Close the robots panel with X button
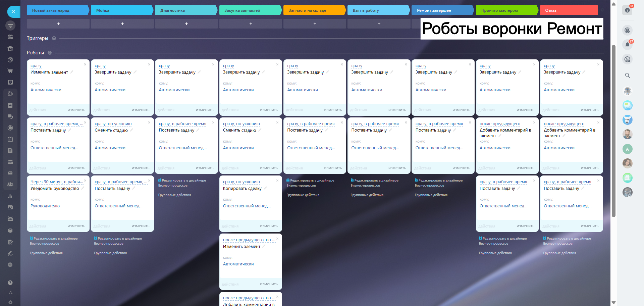This screenshot has width=644, height=306. pyautogui.click(x=13, y=12)
